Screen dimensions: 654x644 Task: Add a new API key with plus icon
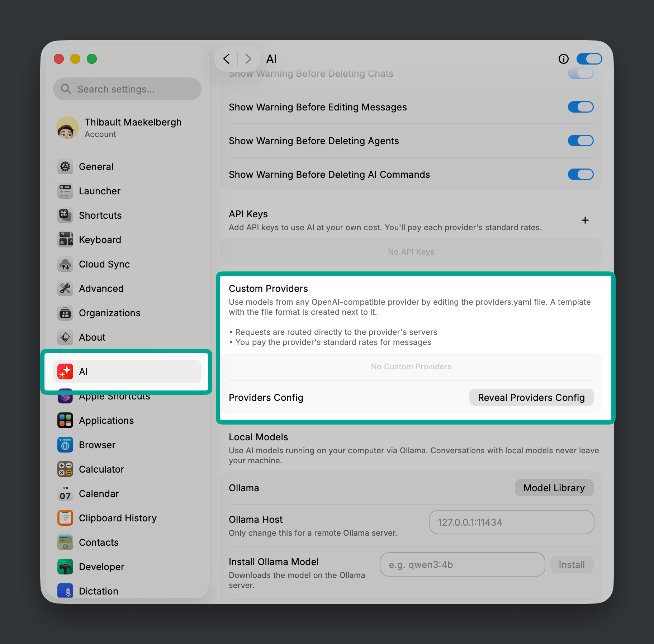tap(585, 220)
